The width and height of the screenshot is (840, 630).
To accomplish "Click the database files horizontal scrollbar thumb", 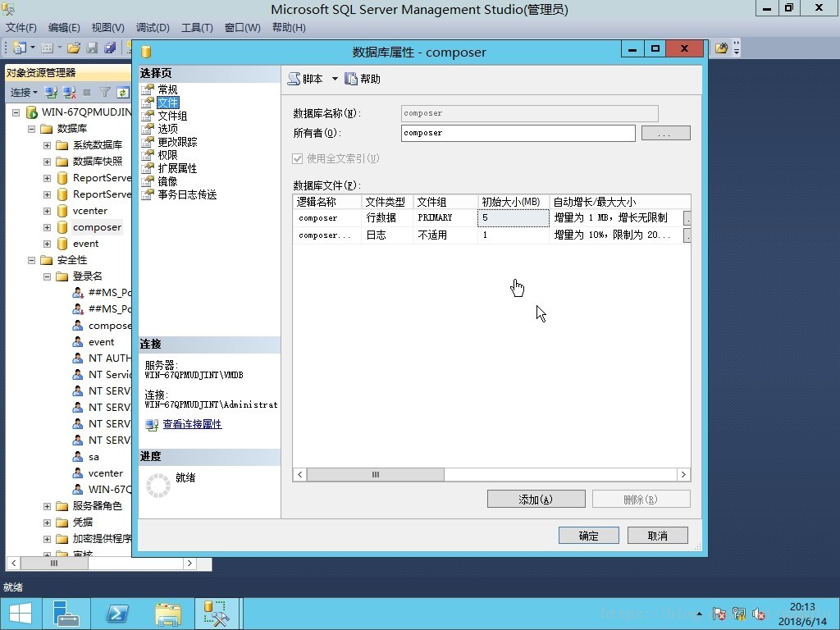I will (375, 475).
